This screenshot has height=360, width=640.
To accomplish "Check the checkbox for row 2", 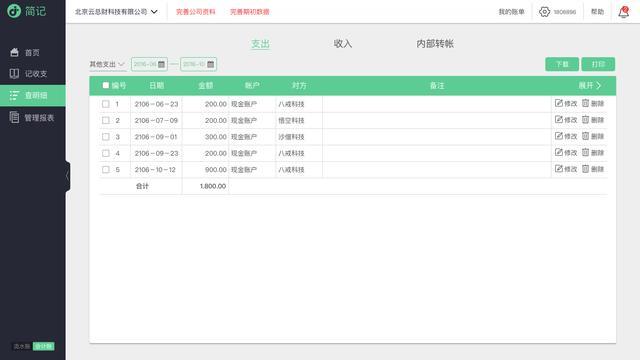I will pos(106,120).
